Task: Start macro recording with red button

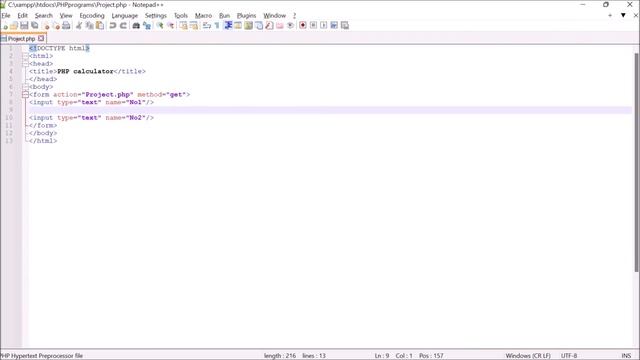Action: click(302, 26)
